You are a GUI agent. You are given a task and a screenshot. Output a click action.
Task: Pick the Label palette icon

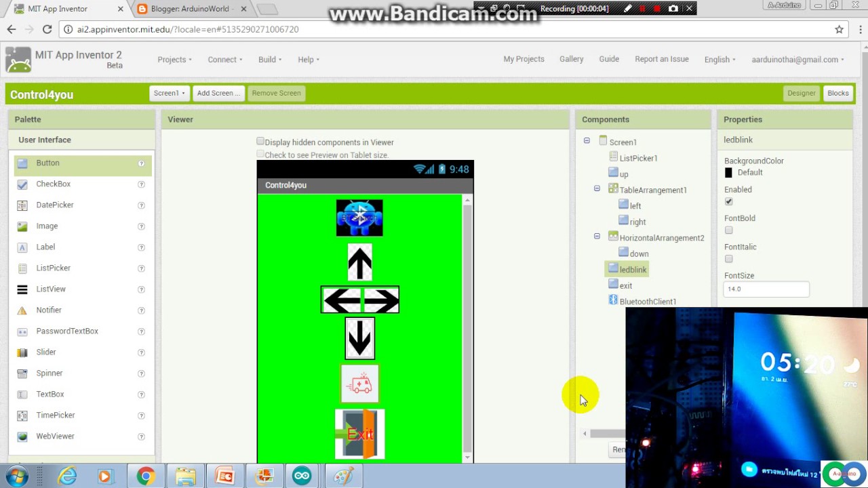pyautogui.click(x=22, y=247)
